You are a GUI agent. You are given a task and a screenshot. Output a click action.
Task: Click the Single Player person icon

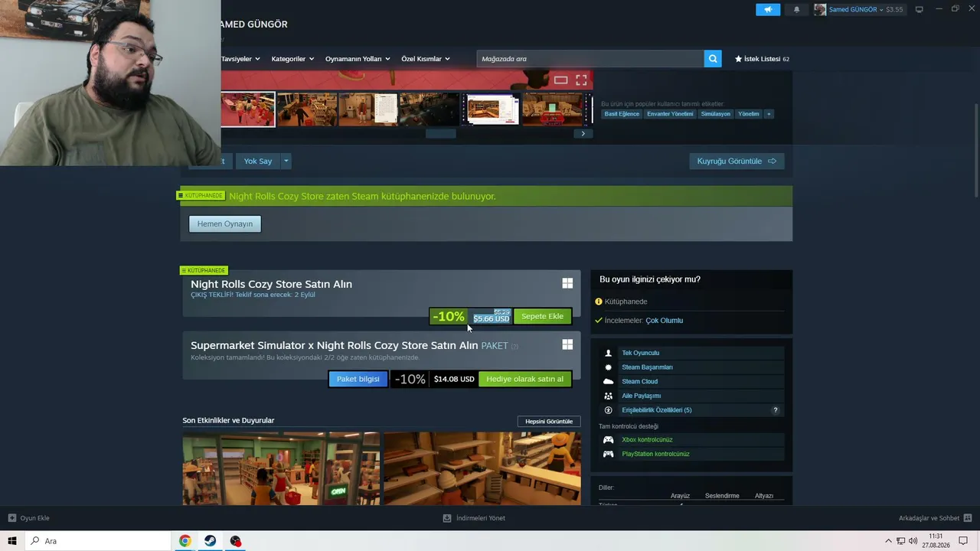click(609, 353)
